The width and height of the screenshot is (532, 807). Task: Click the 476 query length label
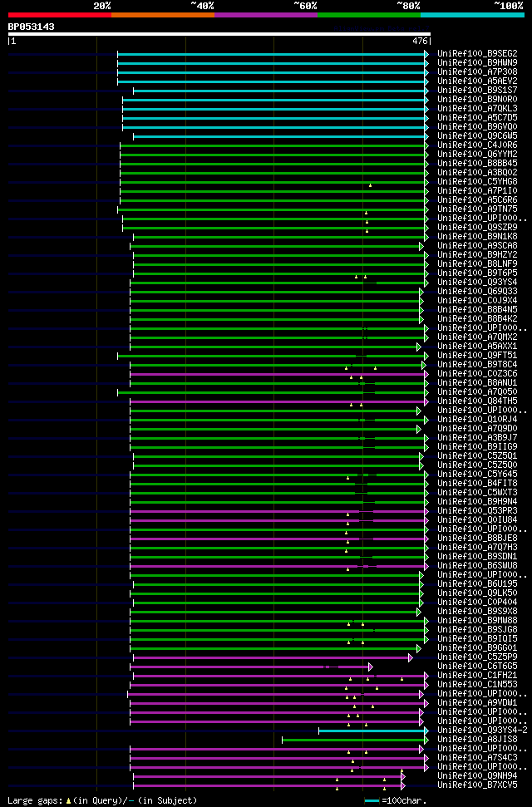[x=421, y=42]
